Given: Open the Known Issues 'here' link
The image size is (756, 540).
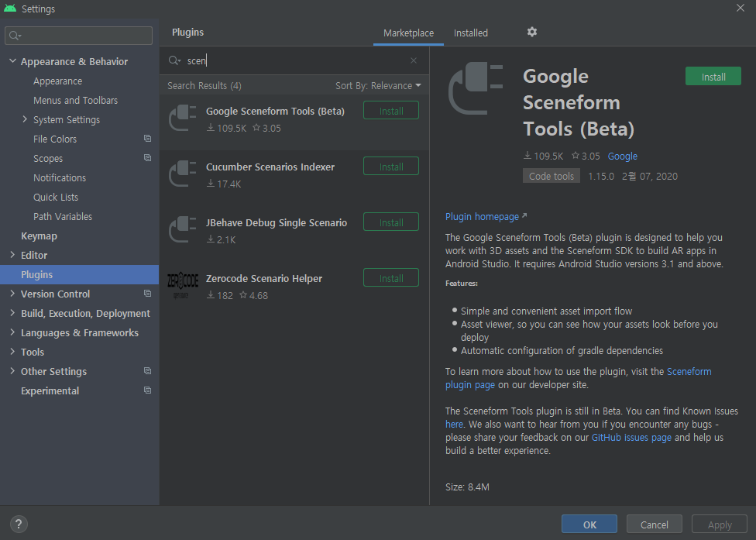Looking at the screenshot, I should tap(454, 425).
